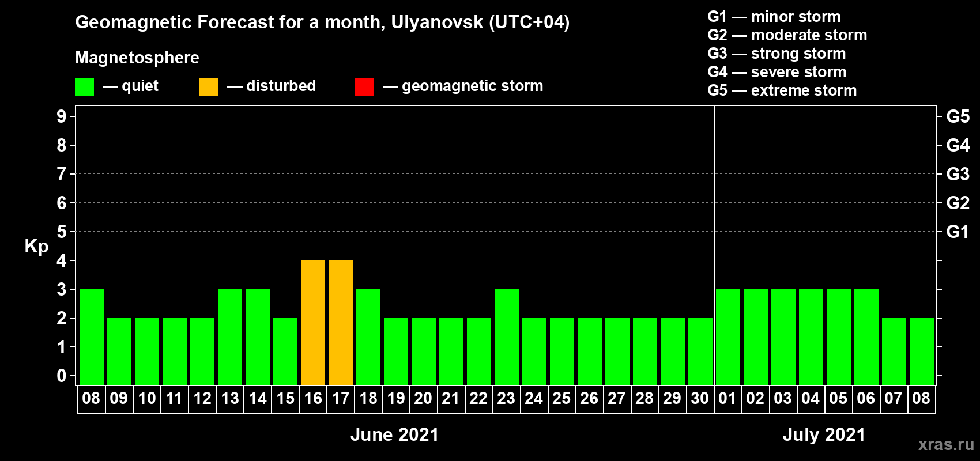The width and height of the screenshot is (980, 461).
Task: Click the 'G2 — moderate storm' line
Action: (787, 35)
